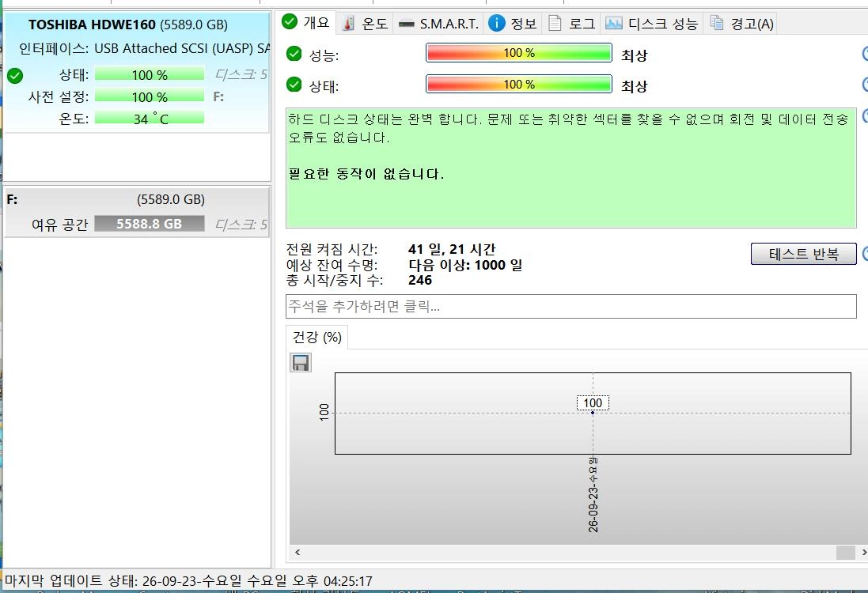Screen dimensions: 868x593
Task: Select the 건강 (%) graph tab
Action: 316,338
